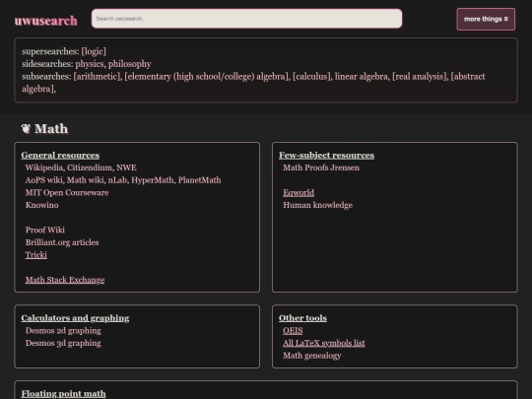Go to the philosophy sidesearch
The image size is (532, 399).
pyautogui.click(x=130, y=64)
